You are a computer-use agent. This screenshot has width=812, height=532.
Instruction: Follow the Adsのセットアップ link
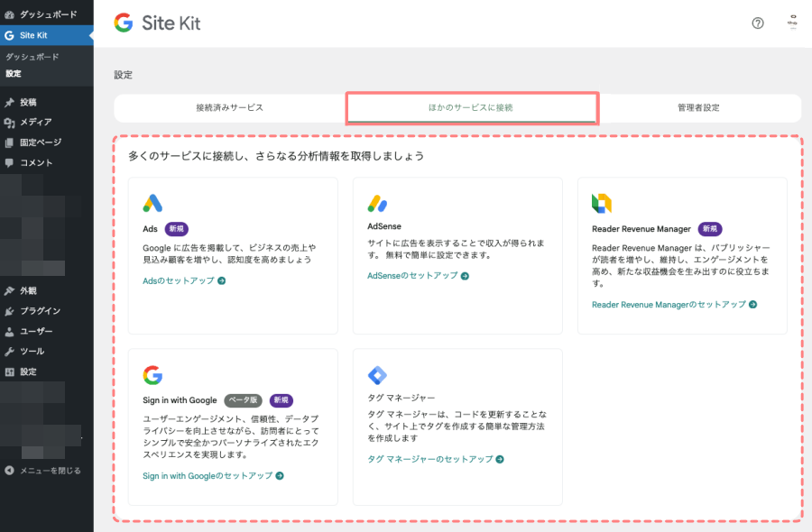[184, 280]
